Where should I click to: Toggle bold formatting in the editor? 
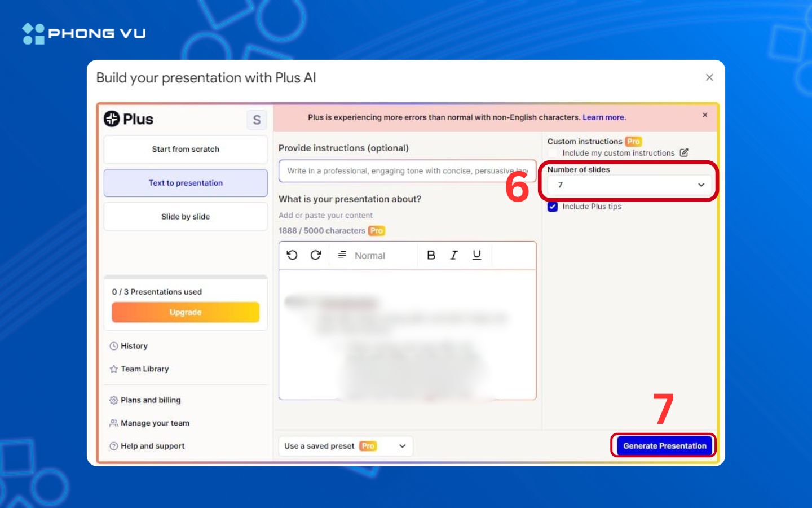point(431,255)
